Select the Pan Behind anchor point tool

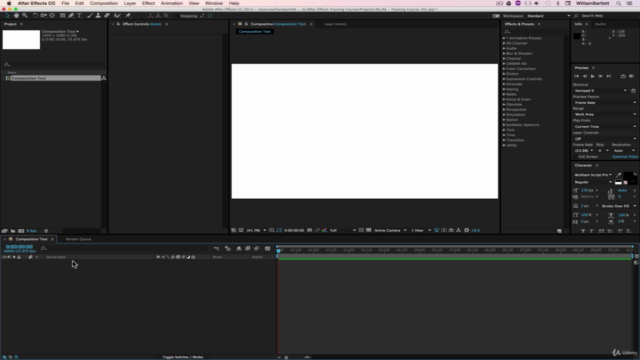pos(52,16)
